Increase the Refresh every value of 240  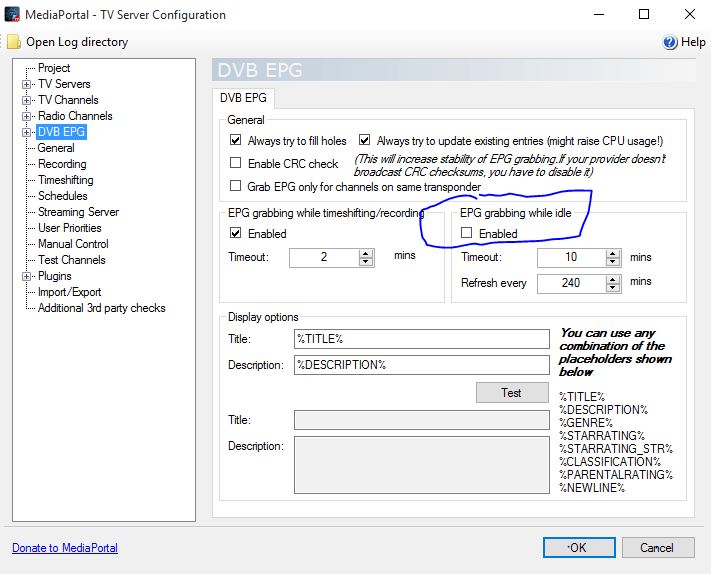[613, 280]
